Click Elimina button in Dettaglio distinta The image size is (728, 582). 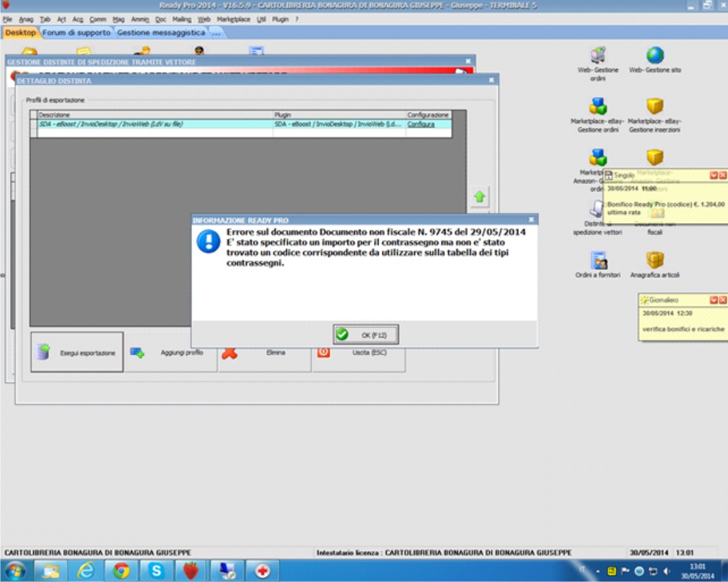pos(265,352)
